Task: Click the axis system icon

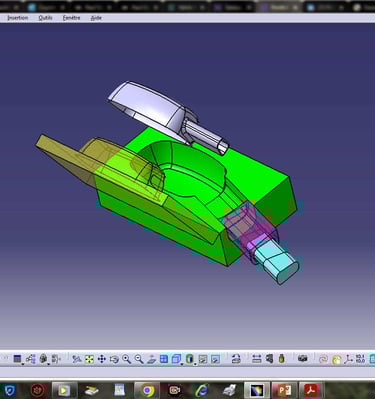Action: point(349,359)
